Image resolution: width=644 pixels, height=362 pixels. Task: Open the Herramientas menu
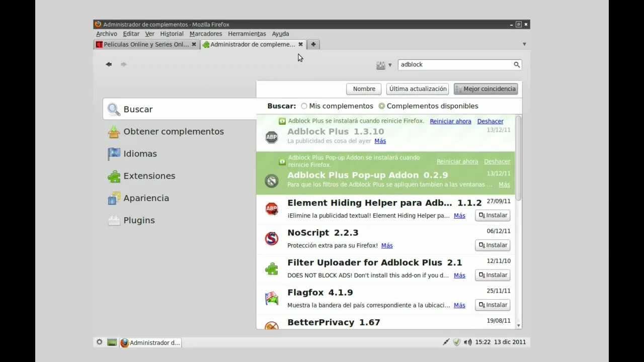click(x=247, y=34)
